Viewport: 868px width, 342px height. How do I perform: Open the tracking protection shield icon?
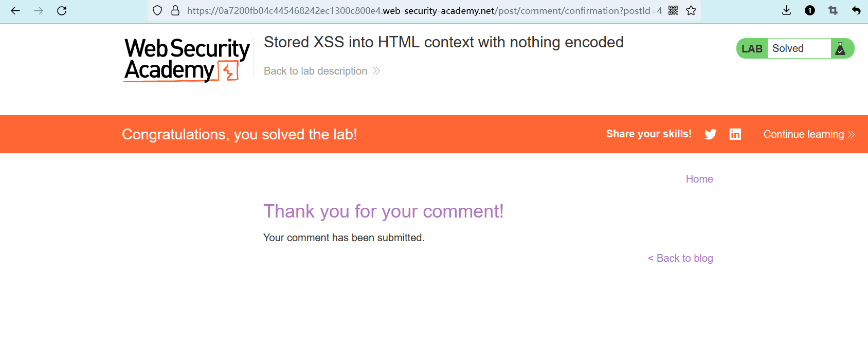click(x=157, y=11)
